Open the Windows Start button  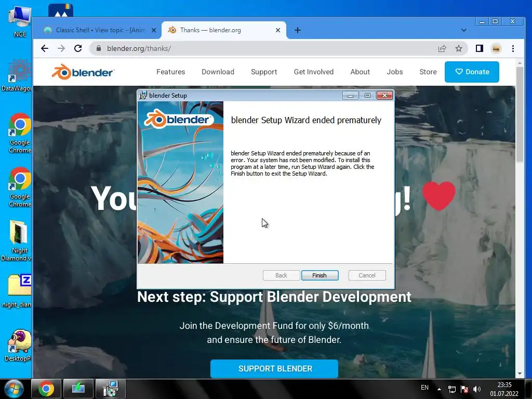click(x=14, y=389)
